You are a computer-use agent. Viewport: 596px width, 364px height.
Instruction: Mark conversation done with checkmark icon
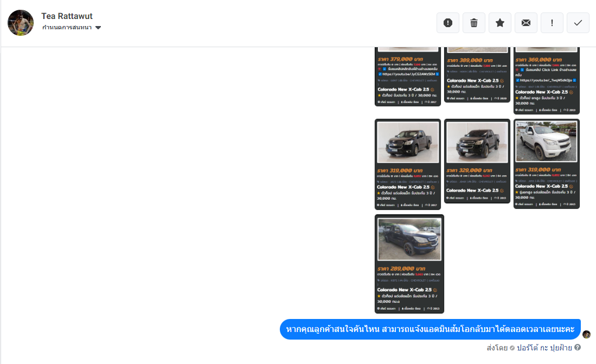578,23
